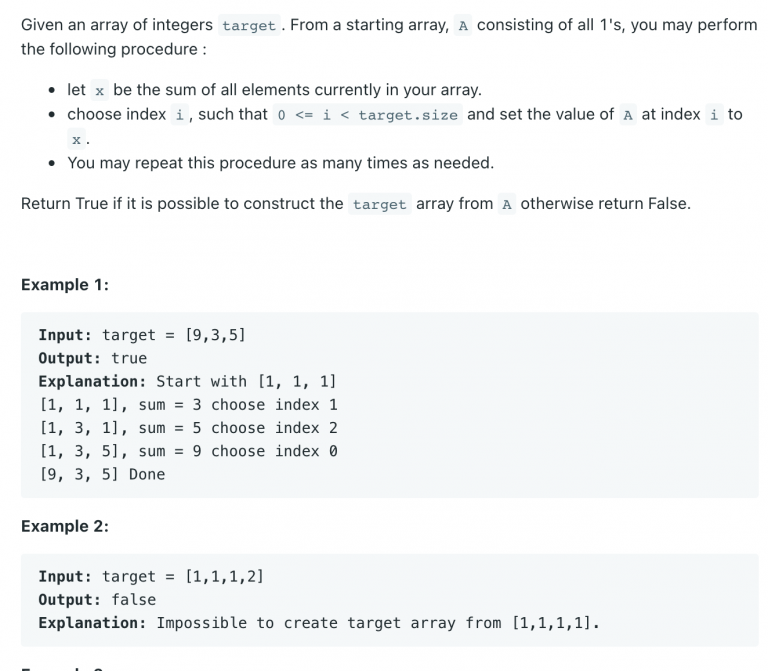Click the "Input: target = [9,3,5]" line
The image size is (768, 671).
[141, 335]
